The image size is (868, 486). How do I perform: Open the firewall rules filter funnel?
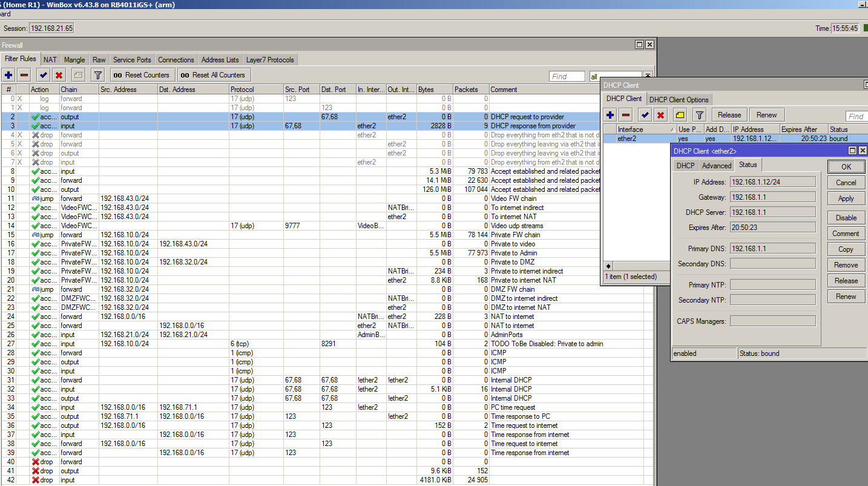coord(97,75)
